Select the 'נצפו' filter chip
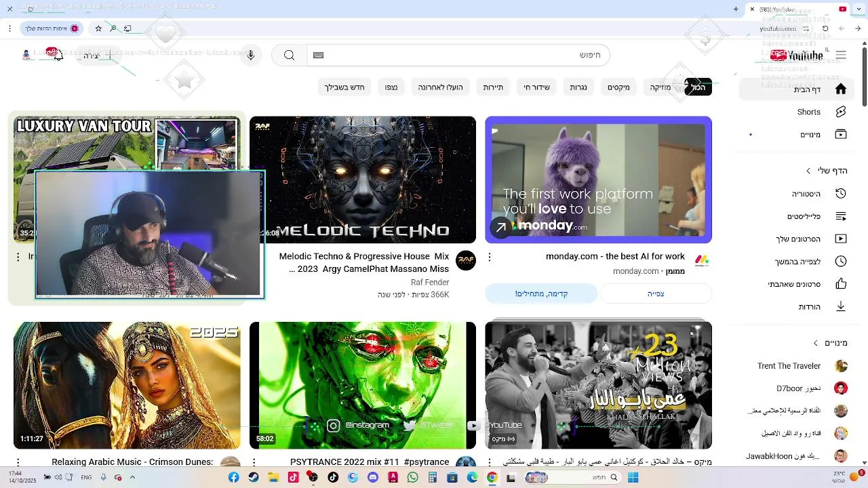The image size is (868, 488). [391, 87]
